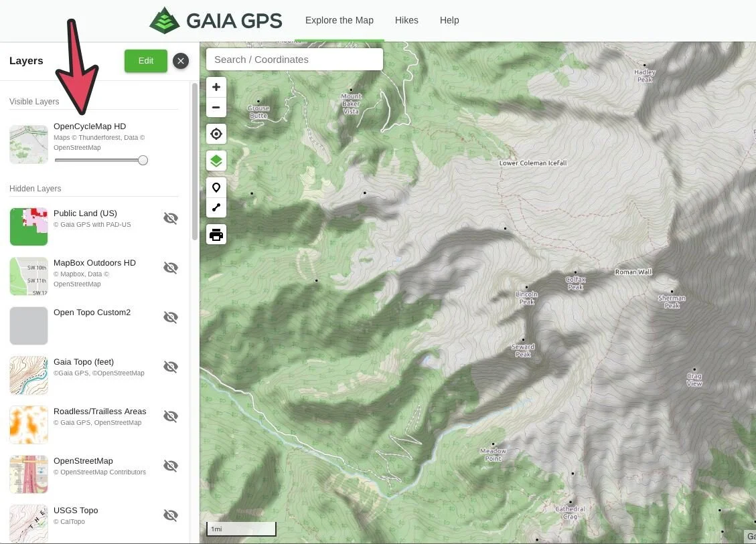This screenshot has width=756, height=544.
Task: Zoom in with the plus button
Action: click(216, 87)
